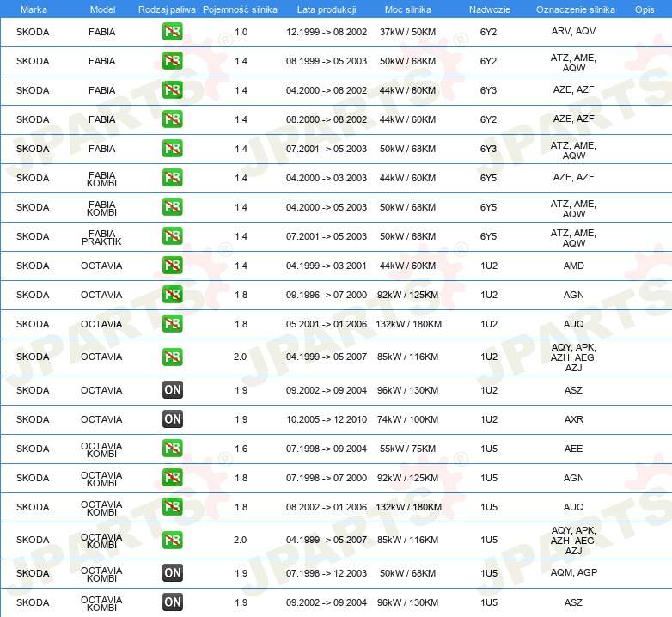Click the petrol icon in the Fabia 1.0 row
Viewport: 672px width, 617px height.
(172, 32)
